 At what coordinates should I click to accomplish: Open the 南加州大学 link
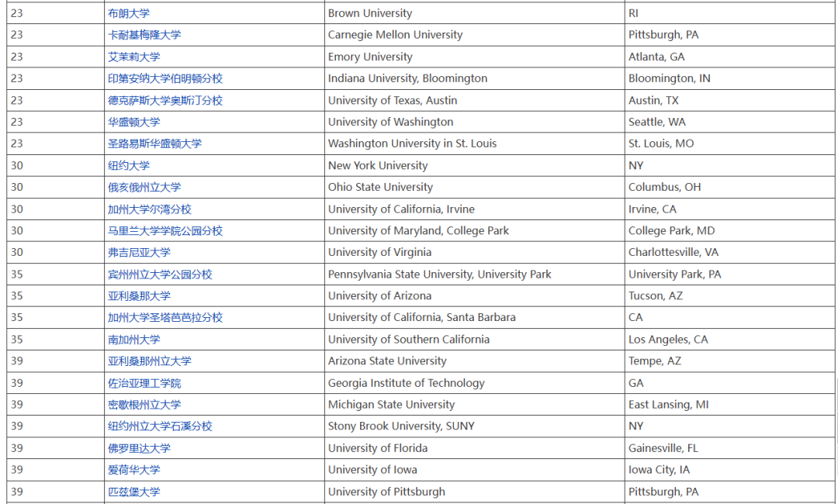[134, 340]
